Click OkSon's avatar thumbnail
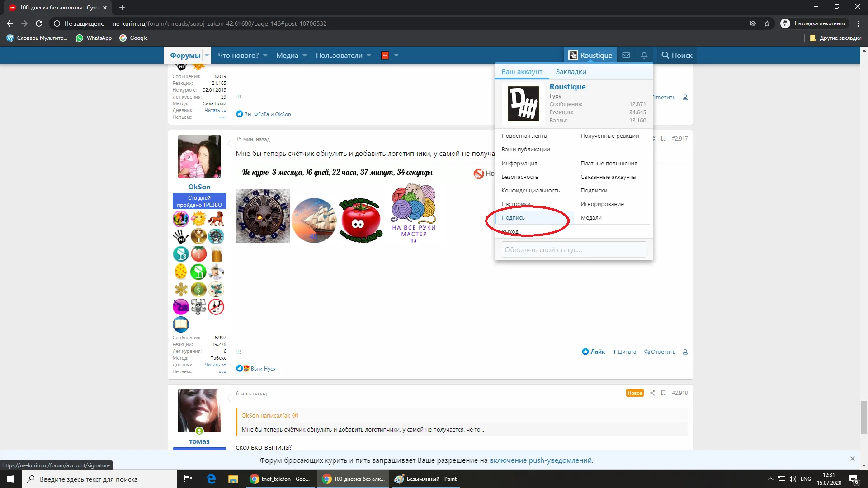This screenshot has width=868, height=488. 199,156
